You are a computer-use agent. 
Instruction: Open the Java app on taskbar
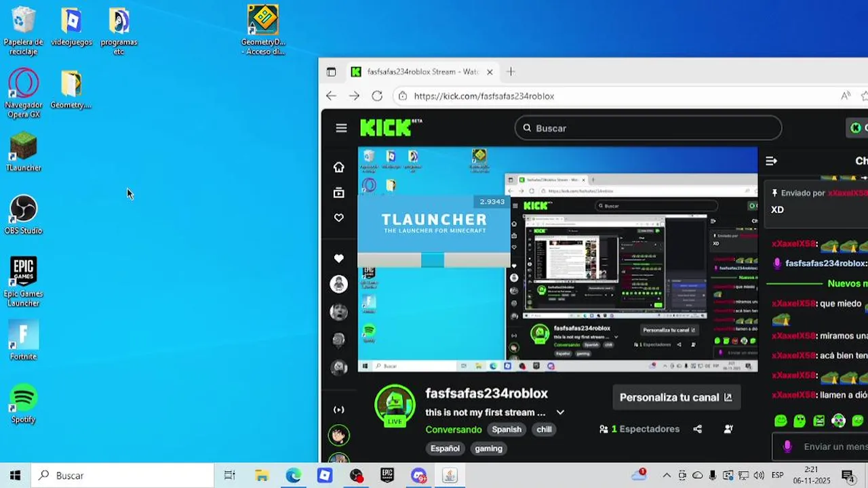click(450, 476)
